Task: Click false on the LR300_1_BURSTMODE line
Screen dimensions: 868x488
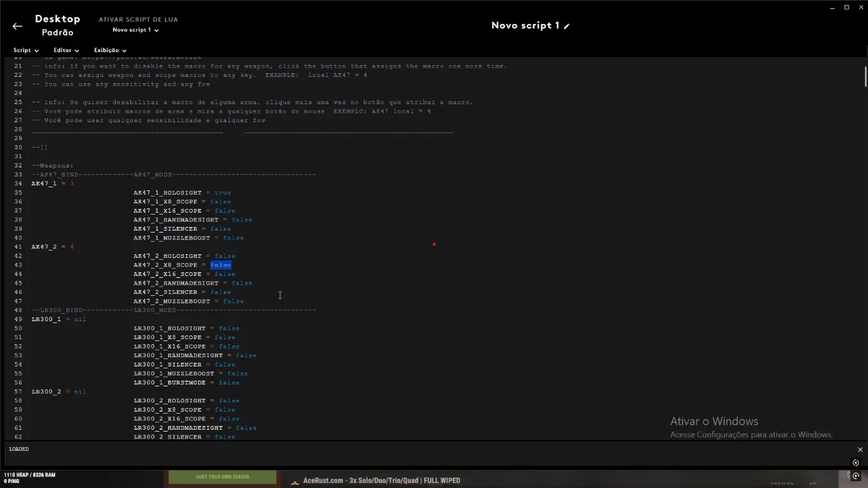Action: coord(229,383)
